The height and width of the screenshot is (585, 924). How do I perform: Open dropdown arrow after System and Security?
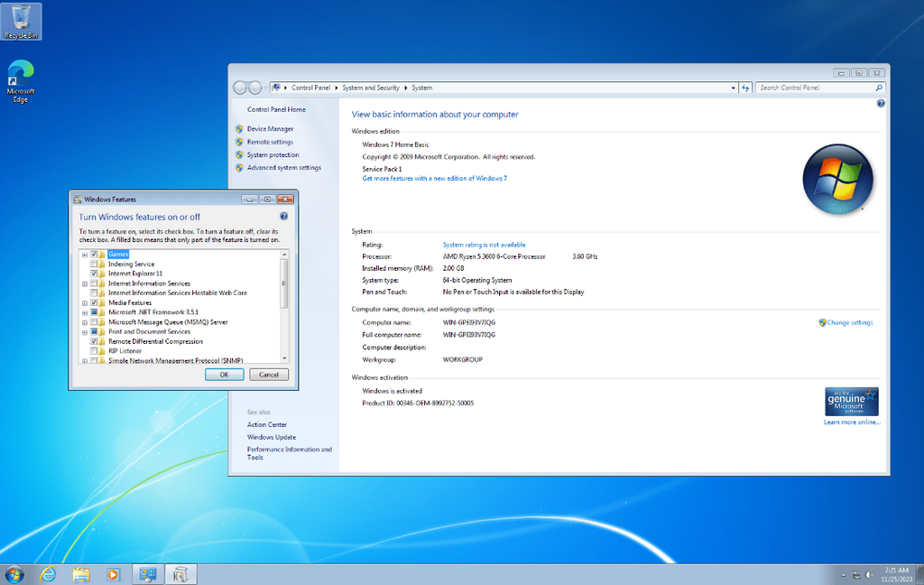pyautogui.click(x=406, y=88)
